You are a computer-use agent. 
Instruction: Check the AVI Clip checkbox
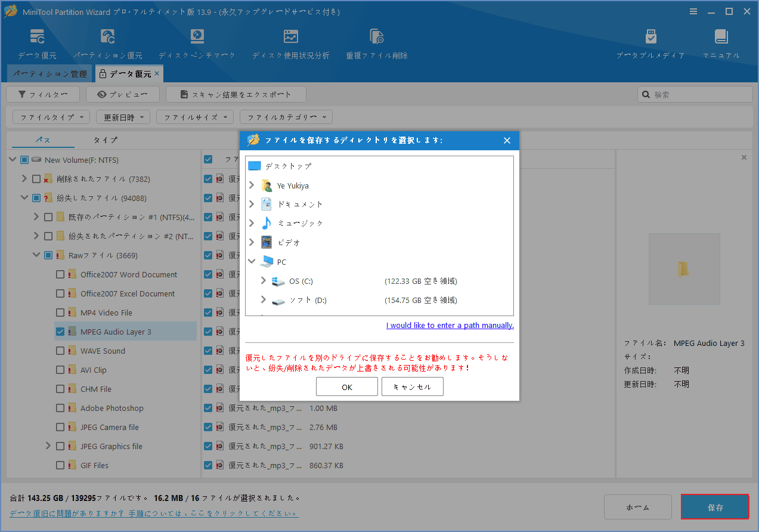[x=60, y=370]
